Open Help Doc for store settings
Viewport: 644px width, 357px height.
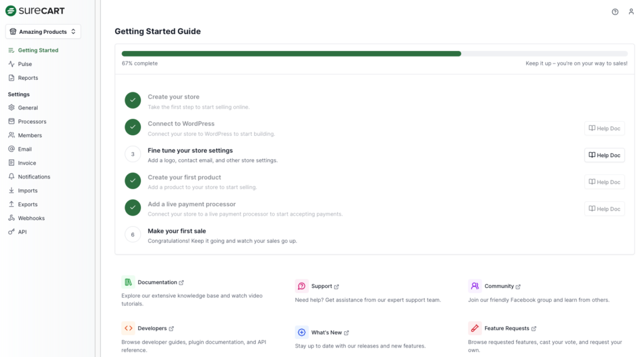coord(604,155)
